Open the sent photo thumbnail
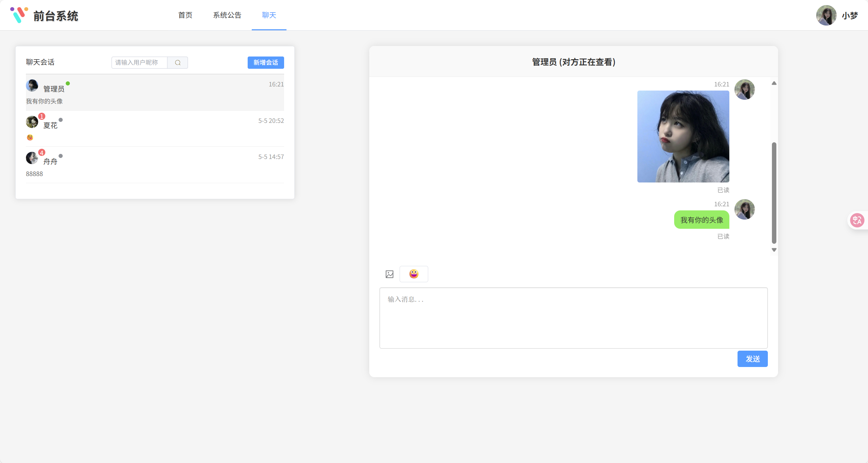 (683, 137)
